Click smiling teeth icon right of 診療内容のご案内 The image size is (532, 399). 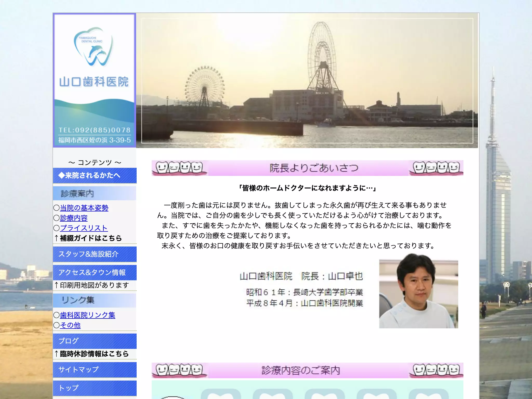(436, 370)
